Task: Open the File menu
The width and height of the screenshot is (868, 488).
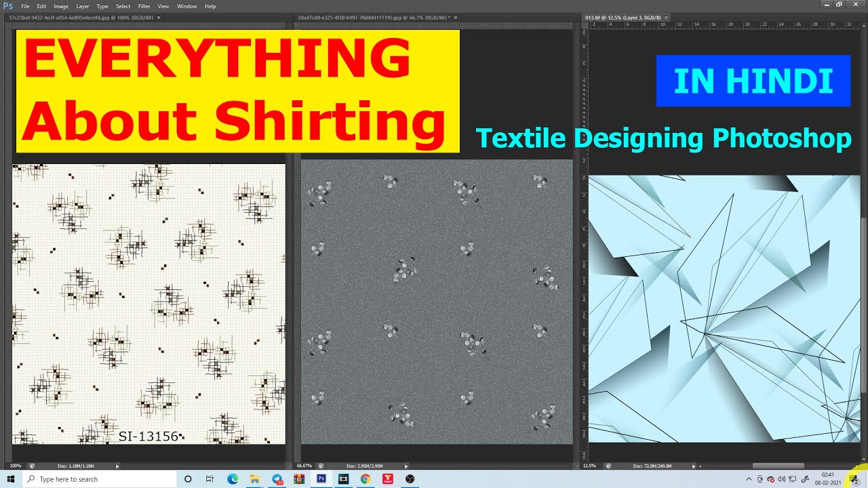Action: (x=25, y=6)
